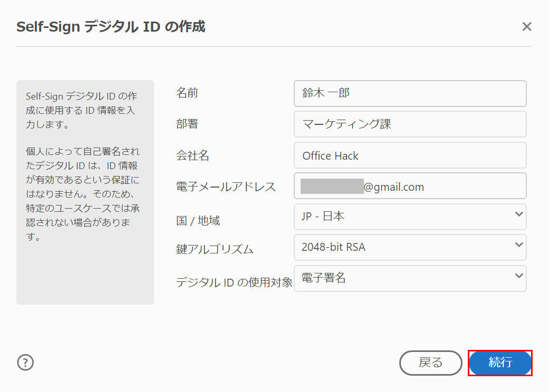549x392 pixels.
Task: Click the 名前 field containing 鈴木 一郎
Action: [x=410, y=93]
